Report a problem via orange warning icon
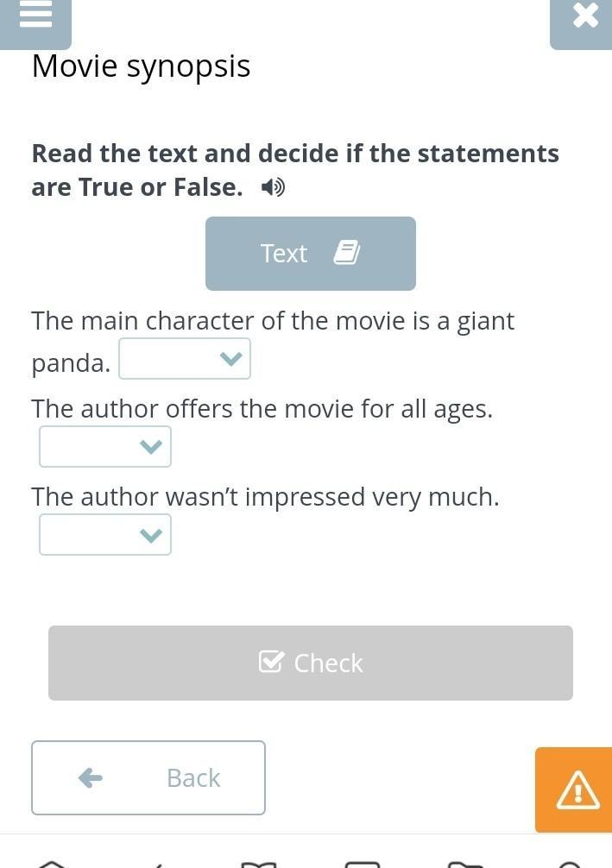612x868 pixels. click(x=577, y=789)
